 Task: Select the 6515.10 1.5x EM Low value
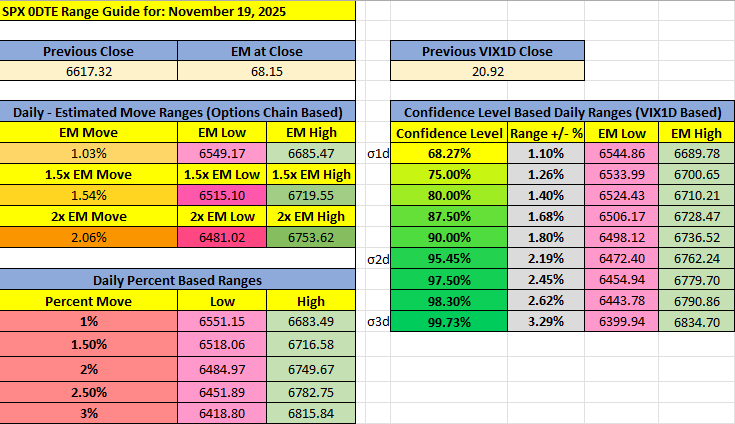(x=222, y=195)
